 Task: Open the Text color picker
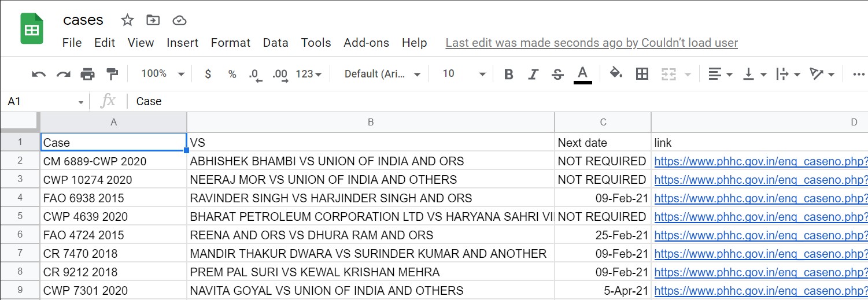[x=582, y=74]
